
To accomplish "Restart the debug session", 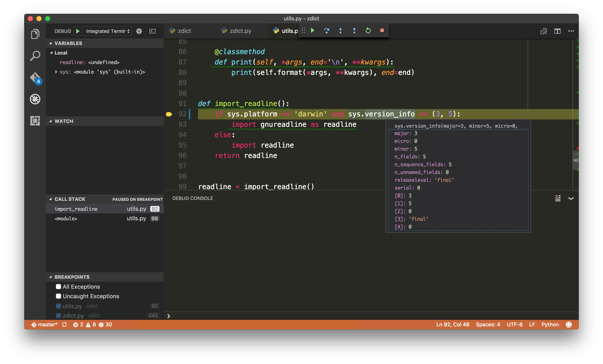I will [x=368, y=31].
